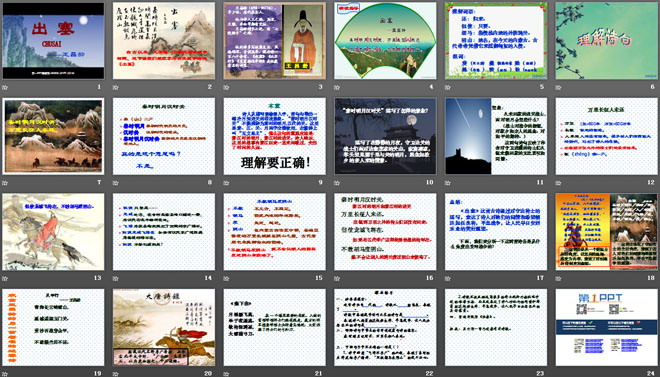Select slide 23 text-only thumbnail

pos(496,327)
